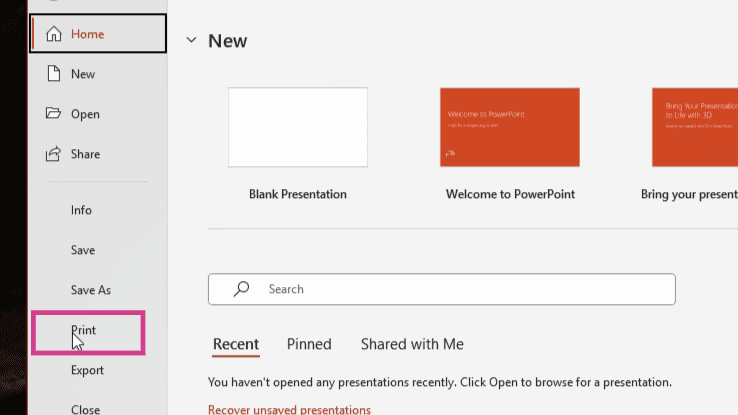This screenshot has height=415, width=738.
Task: Click the Home label in sidebar
Action: point(88,34)
